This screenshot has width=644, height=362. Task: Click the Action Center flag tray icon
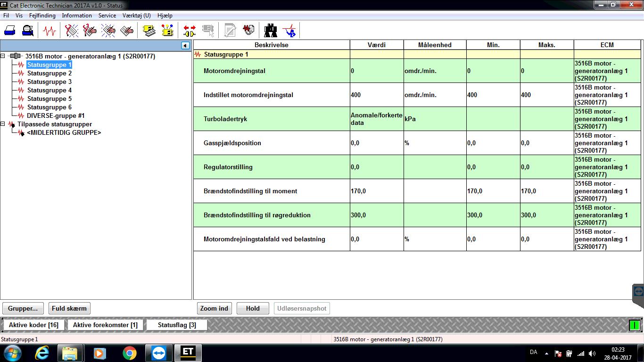click(x=558, y=354)
